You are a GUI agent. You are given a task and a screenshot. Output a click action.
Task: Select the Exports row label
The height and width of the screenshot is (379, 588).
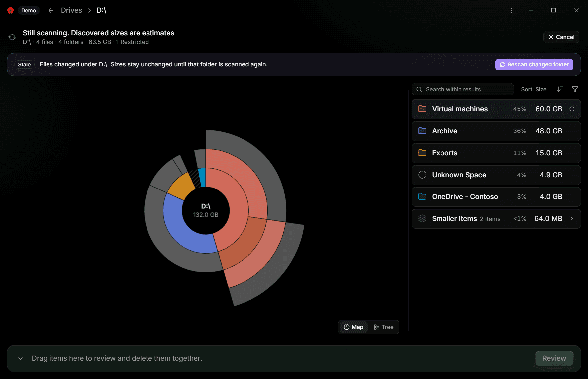444,153
